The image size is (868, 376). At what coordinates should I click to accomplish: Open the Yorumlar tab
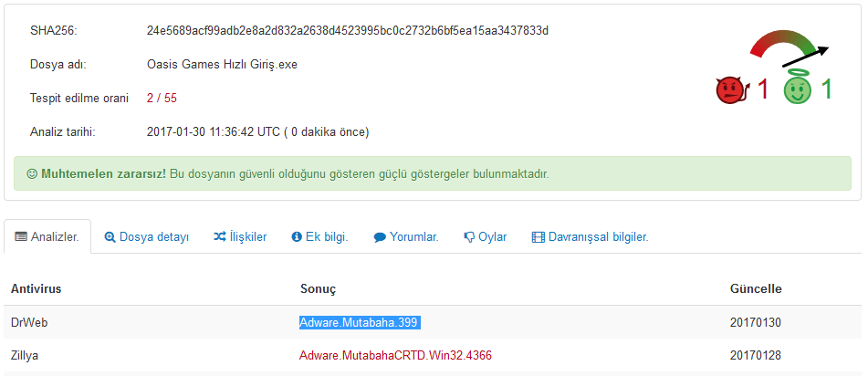[x=406, y=237]
